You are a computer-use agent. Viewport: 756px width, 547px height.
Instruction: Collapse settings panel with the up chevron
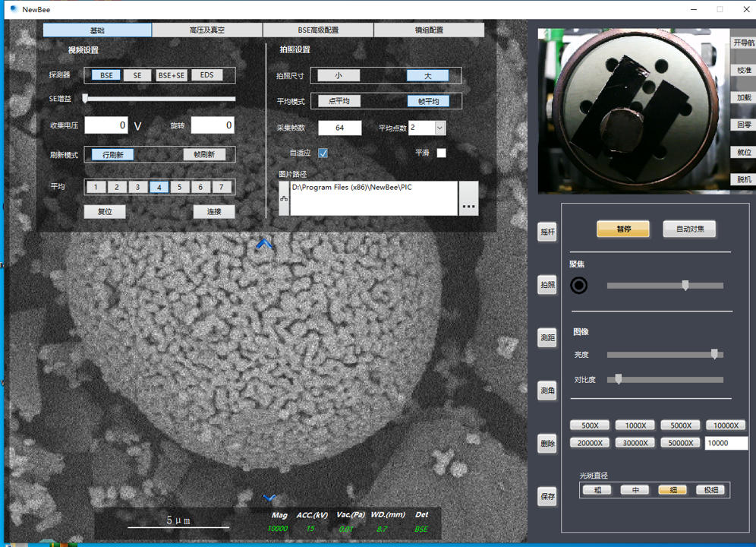264,244
